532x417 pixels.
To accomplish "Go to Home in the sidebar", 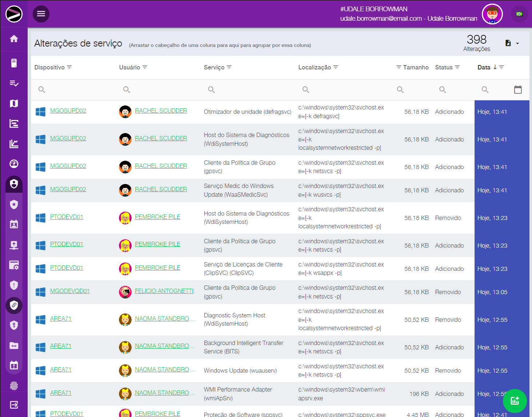I will [14, 39].
